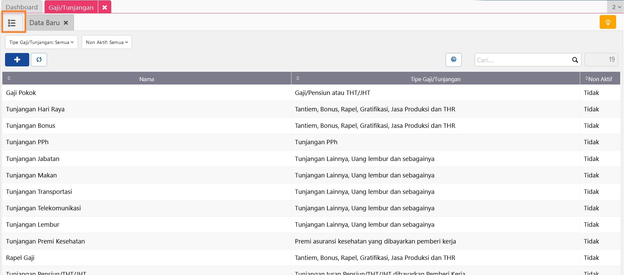644x275 pixels.
Task: Close the Data Baru tab
Action: tap(66, 23)
